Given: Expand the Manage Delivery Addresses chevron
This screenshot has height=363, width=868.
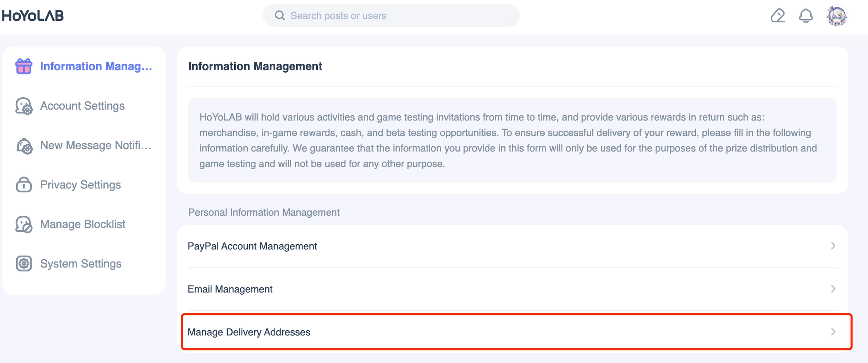Looking at the screenshot, I should (x=833, y=332).
